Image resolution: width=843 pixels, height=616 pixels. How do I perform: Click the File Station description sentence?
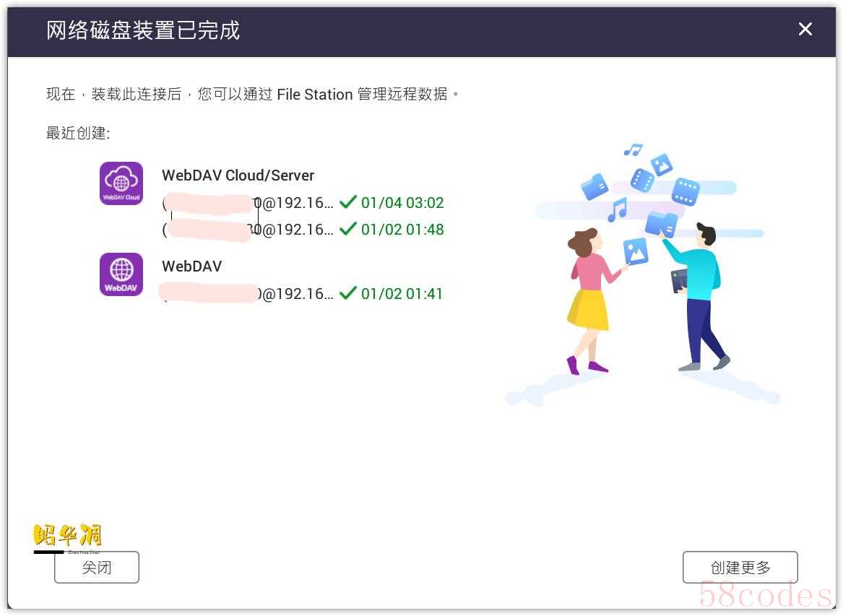pos(252,94)
